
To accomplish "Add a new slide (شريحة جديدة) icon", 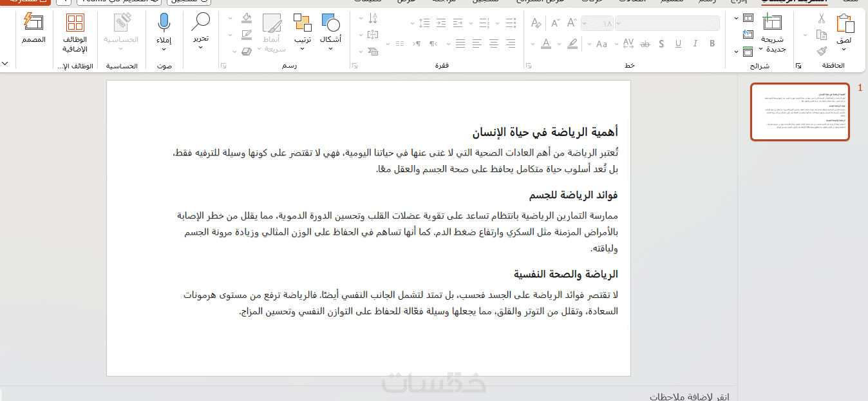I will click(773, 22).
